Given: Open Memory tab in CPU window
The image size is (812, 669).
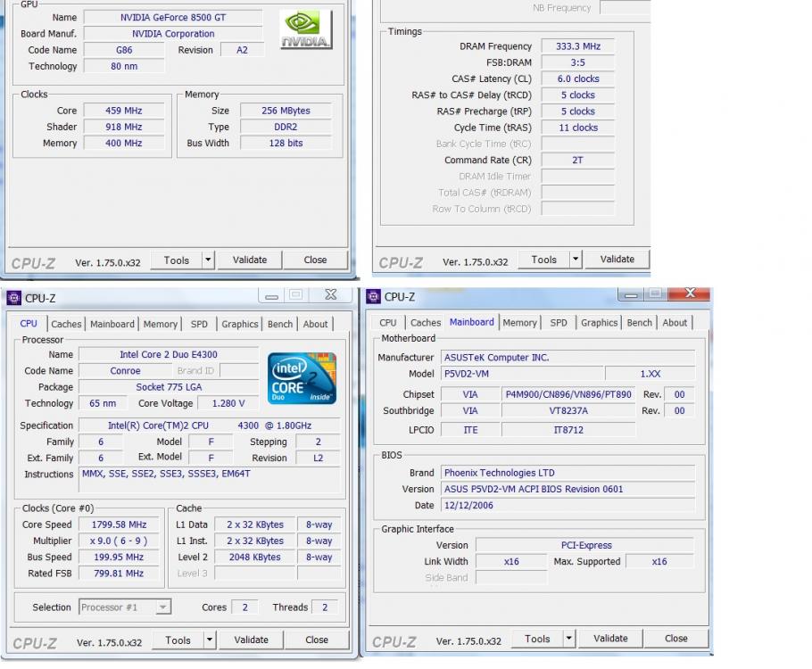Looking at the screenshot, I should (x=160, y=324).
